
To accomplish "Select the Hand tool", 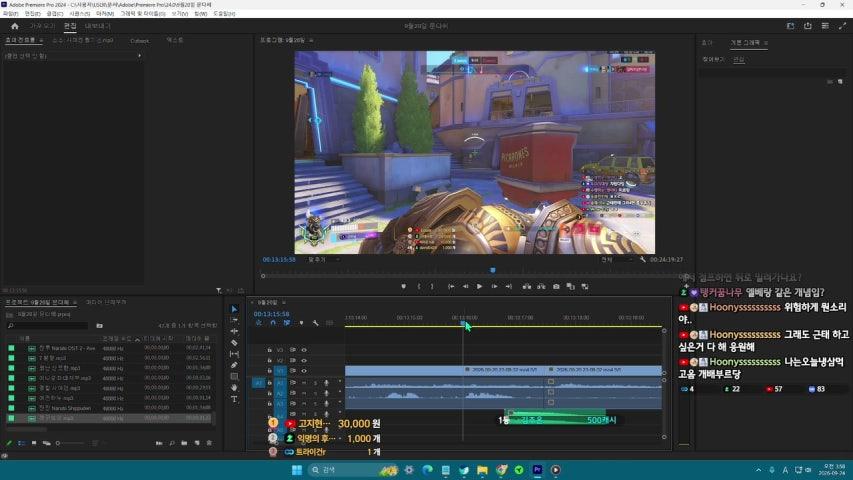I will 234,387.
